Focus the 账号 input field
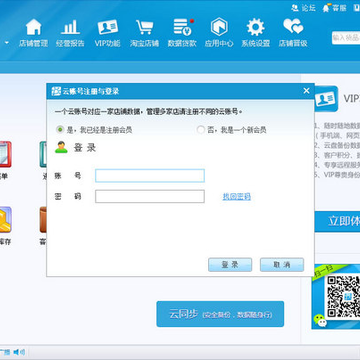Viewport: 360px width, 360px height. (x=150, y=176)
